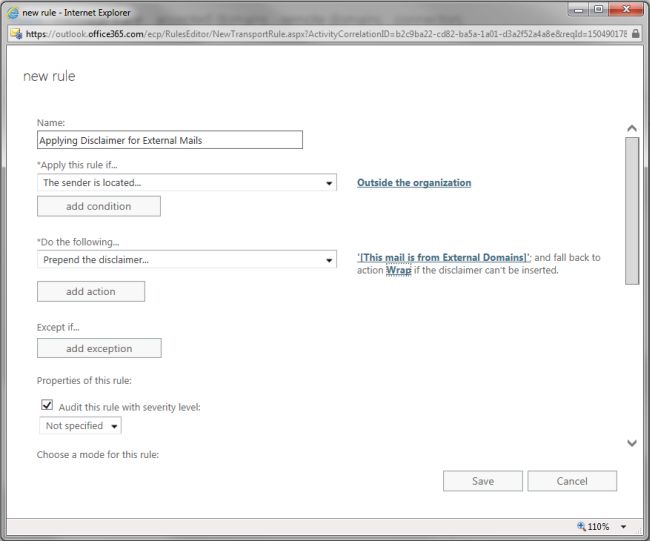Click the 110% zoom level text
The image size is (650, 541).
tap(598, 526)
